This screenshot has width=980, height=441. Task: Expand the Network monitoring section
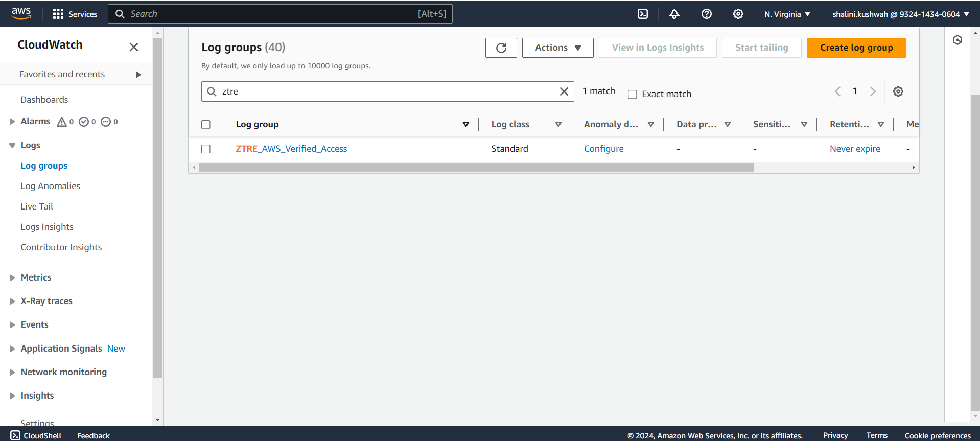(x=12, y=373)
